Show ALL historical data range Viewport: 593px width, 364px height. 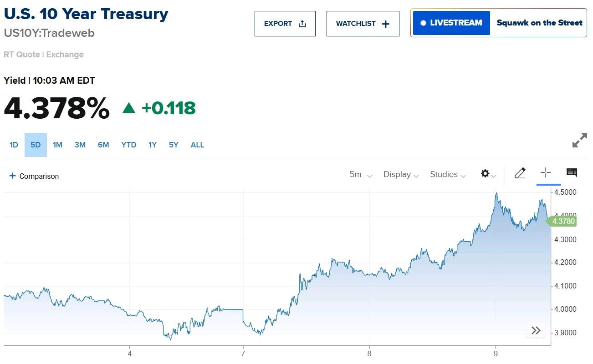197,145
